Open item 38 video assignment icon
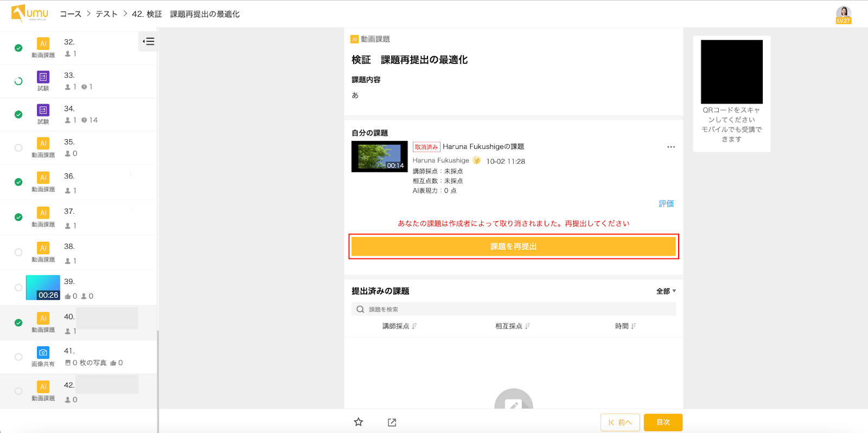 click(43, 248)
